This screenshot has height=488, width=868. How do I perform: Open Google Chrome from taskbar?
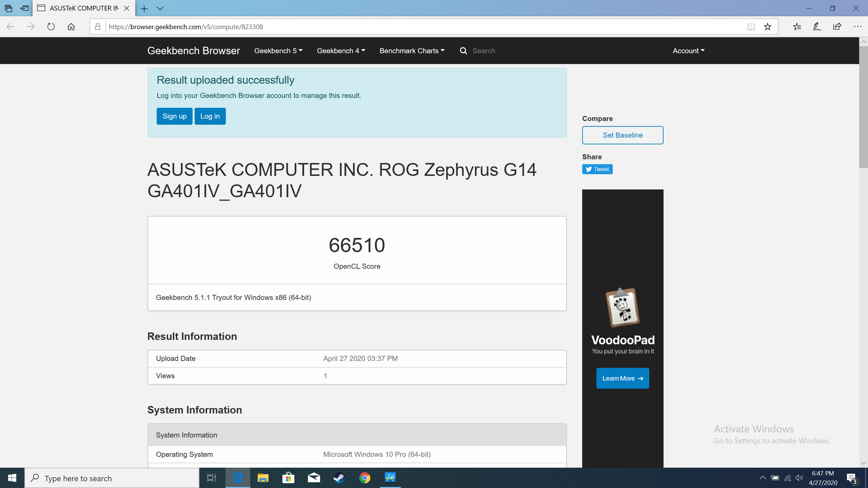(x=365, y=478)
